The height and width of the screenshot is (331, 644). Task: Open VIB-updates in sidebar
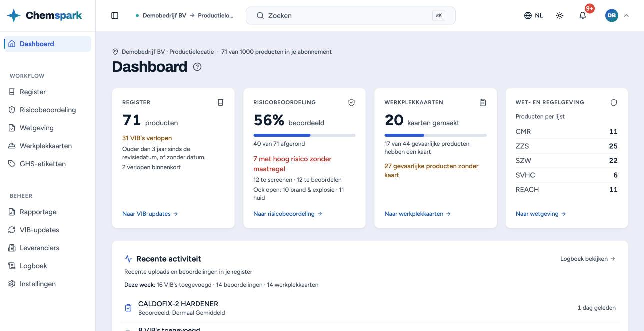(47, 230)
